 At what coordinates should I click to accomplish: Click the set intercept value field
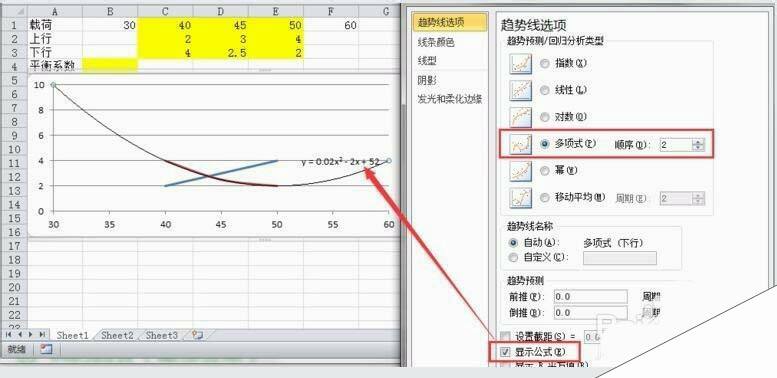tap(593, 337)
